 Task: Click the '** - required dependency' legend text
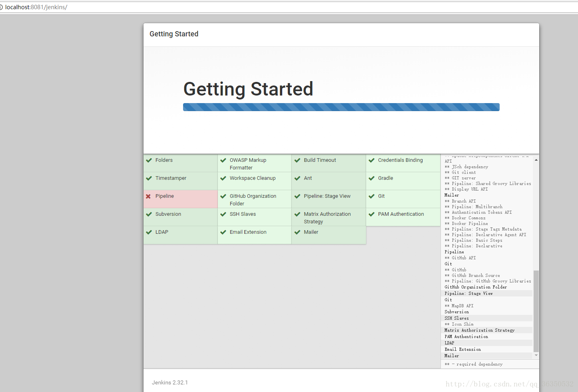coord(474,364)
